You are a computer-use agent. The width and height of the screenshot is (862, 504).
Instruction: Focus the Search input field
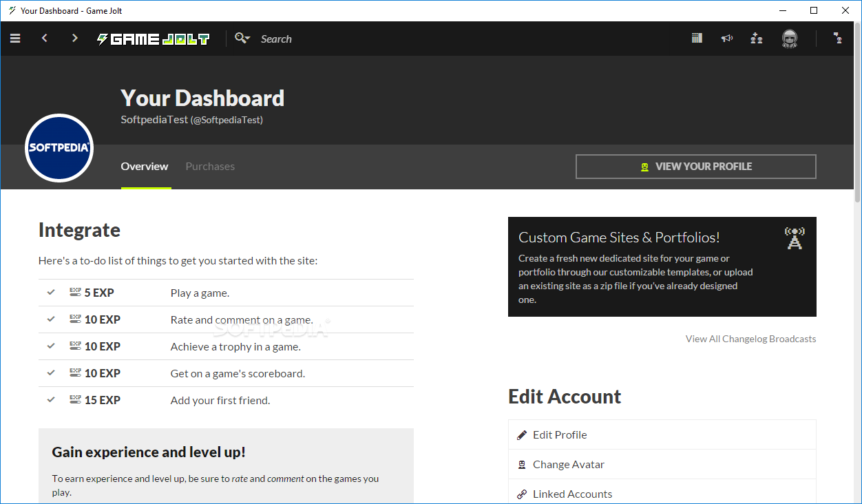click(x=276, y=39)
